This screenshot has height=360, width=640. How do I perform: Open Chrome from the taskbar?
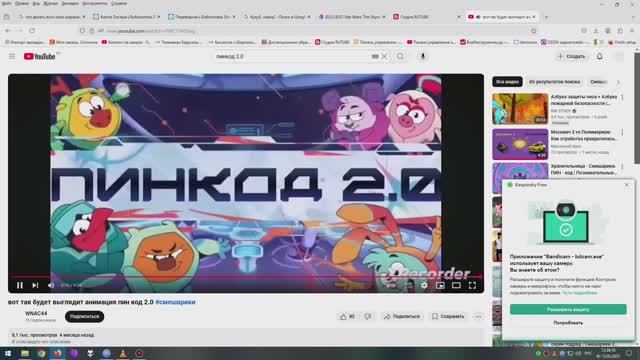tap(41, 353)
